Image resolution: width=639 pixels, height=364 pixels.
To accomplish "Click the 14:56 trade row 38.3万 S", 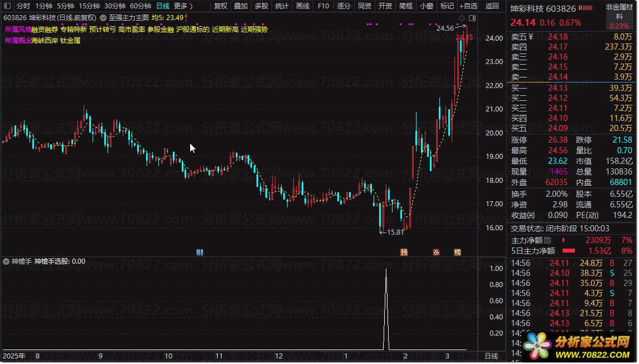I will click(572, 273).
